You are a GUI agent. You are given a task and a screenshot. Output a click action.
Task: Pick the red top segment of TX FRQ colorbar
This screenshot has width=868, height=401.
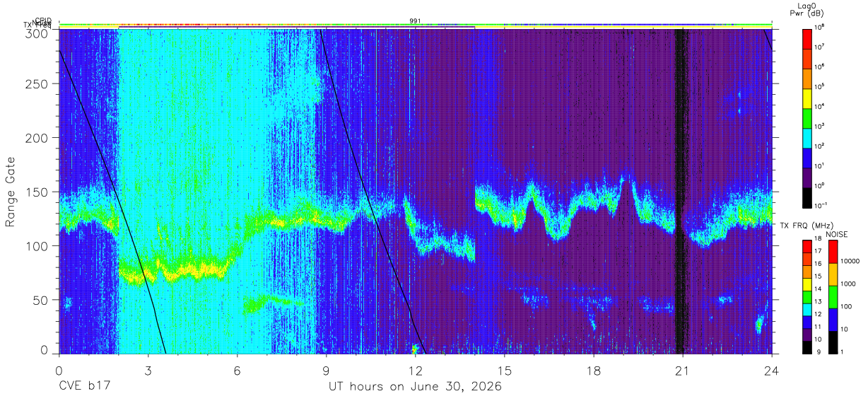click(x=807, y=247)
